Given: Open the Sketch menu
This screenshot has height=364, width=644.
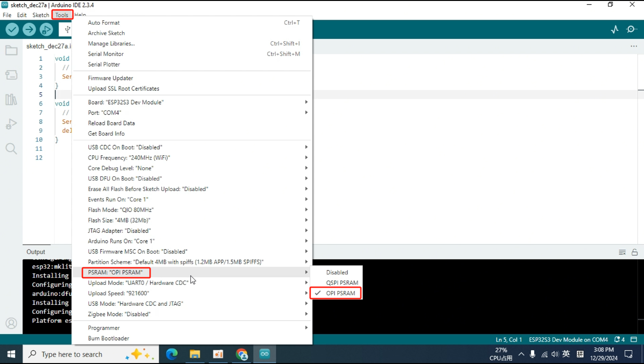Looking at the screenshot, I should (x=41, y=15).
